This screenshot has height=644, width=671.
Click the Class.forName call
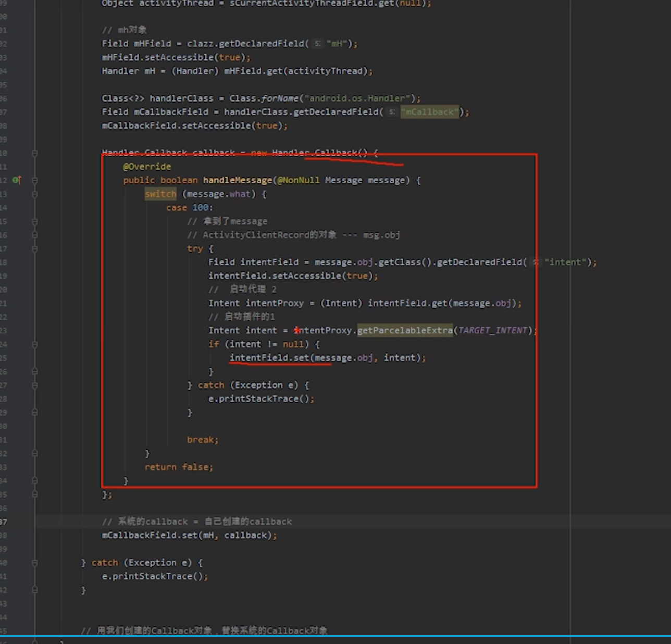264,98
